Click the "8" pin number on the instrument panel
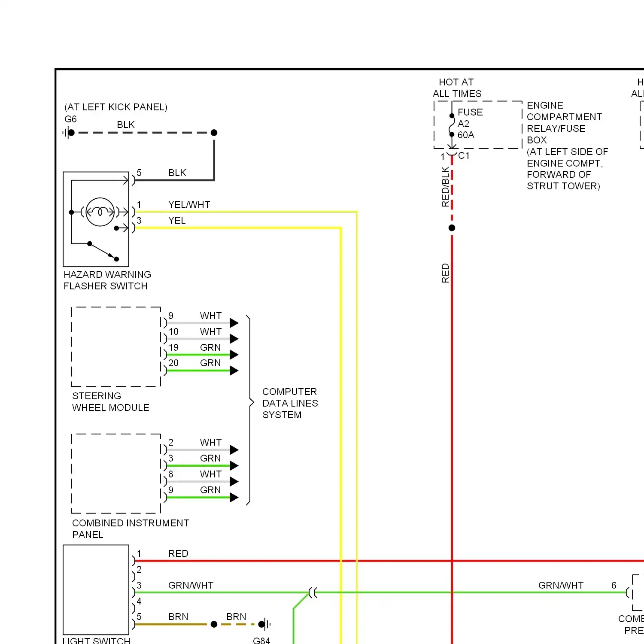The width and height of the screenshot is (644, 644). point(171,474)
